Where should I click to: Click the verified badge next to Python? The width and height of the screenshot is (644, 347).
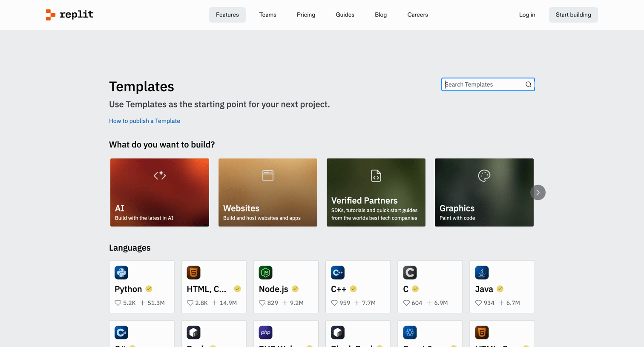click(149, 289)
